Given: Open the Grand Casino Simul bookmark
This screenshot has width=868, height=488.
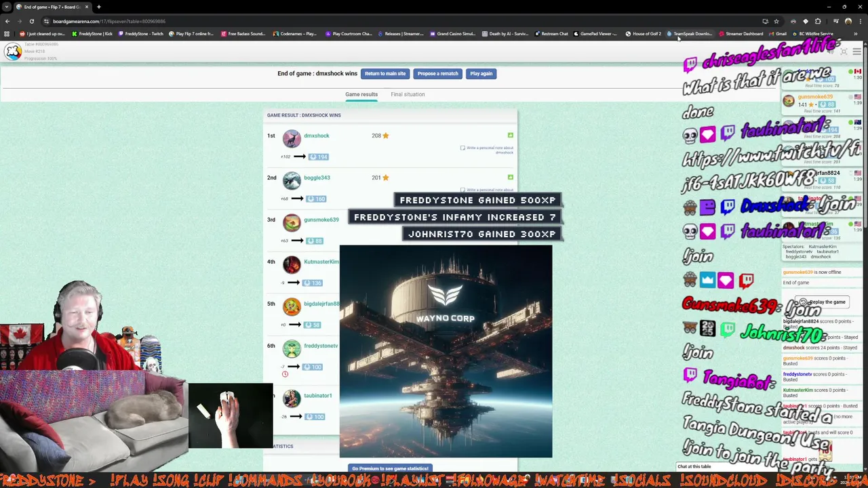Looking at the screenshot, I should 452,34.
